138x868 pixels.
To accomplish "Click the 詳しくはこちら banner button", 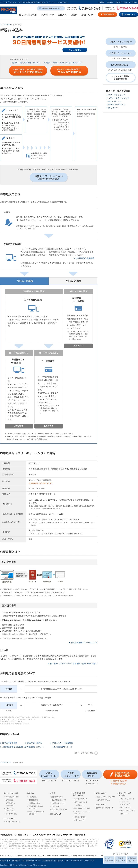I will 75,50.
